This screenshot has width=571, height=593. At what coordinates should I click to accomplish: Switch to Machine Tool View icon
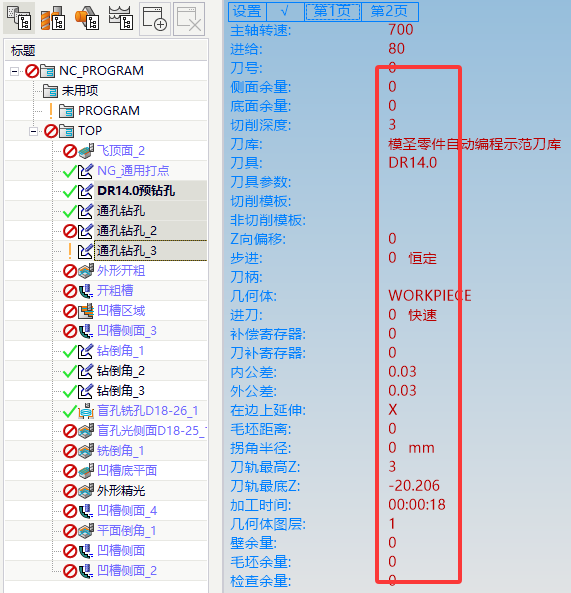click(53, 18)
